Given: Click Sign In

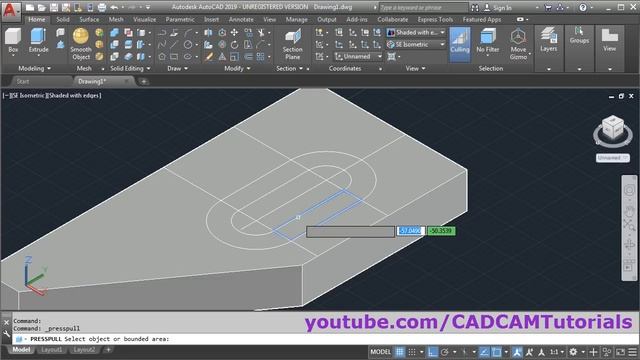Looking at the screenshot, I should [502, 7].
